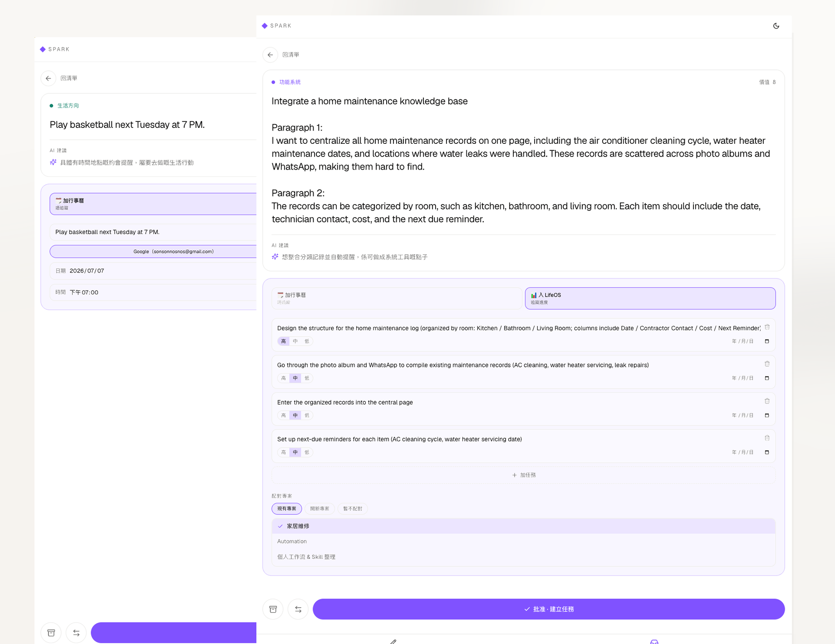
Task: Select 加行事曆 option in front window
Action: pos(397,298)
